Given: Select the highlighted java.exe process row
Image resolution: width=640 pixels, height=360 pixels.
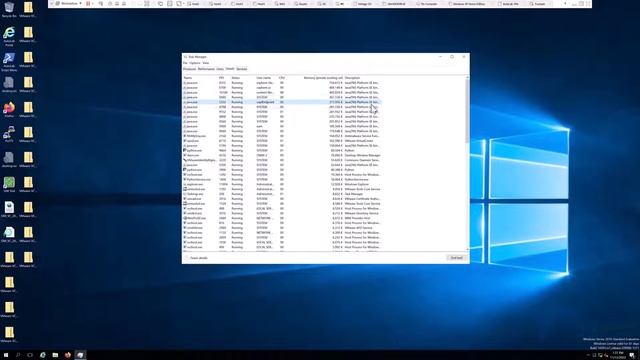Looking at the screenshot, I should [282, 102].
